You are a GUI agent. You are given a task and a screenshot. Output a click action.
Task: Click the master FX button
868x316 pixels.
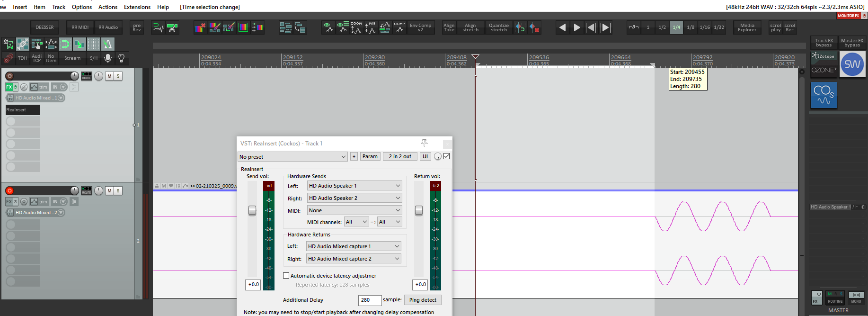point(816,298)
